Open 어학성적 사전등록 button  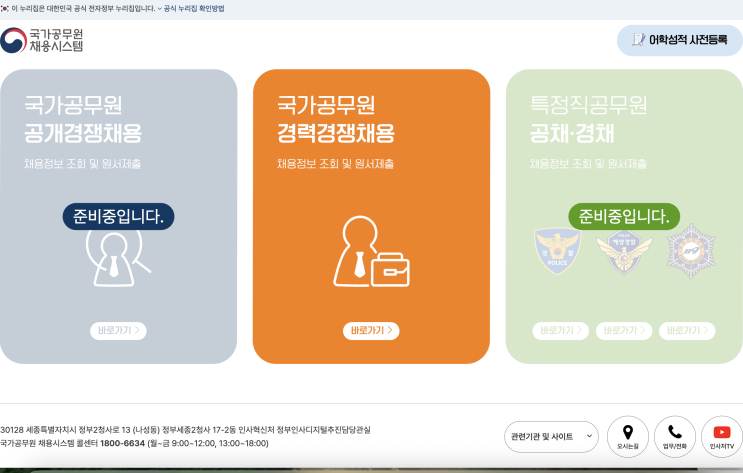point(680,40)
